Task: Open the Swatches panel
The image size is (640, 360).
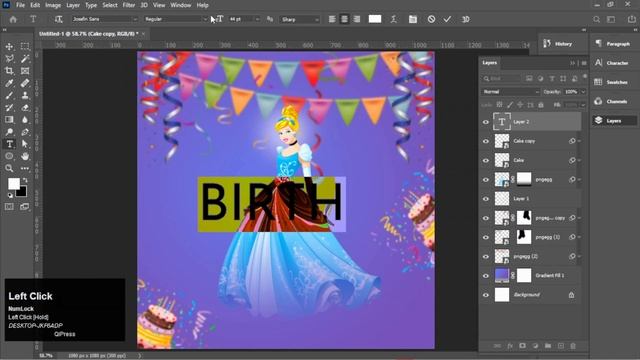Action: (613, 82)
